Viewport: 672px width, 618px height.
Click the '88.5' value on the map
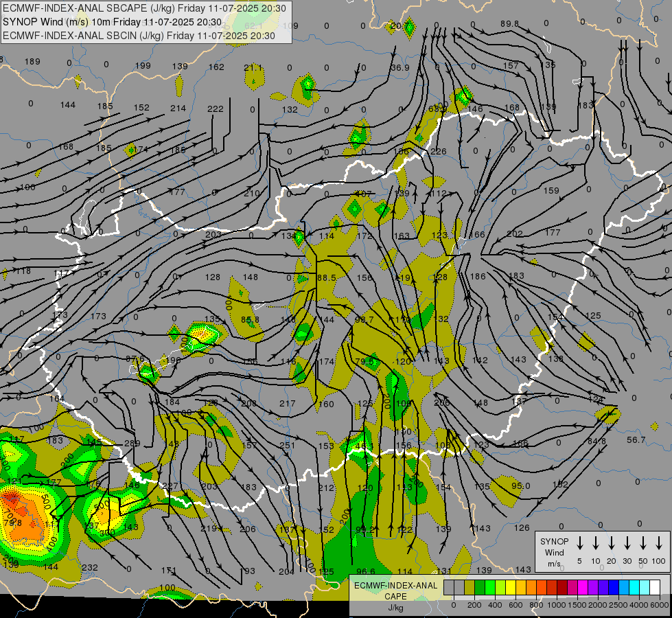(x=327, y=278)
